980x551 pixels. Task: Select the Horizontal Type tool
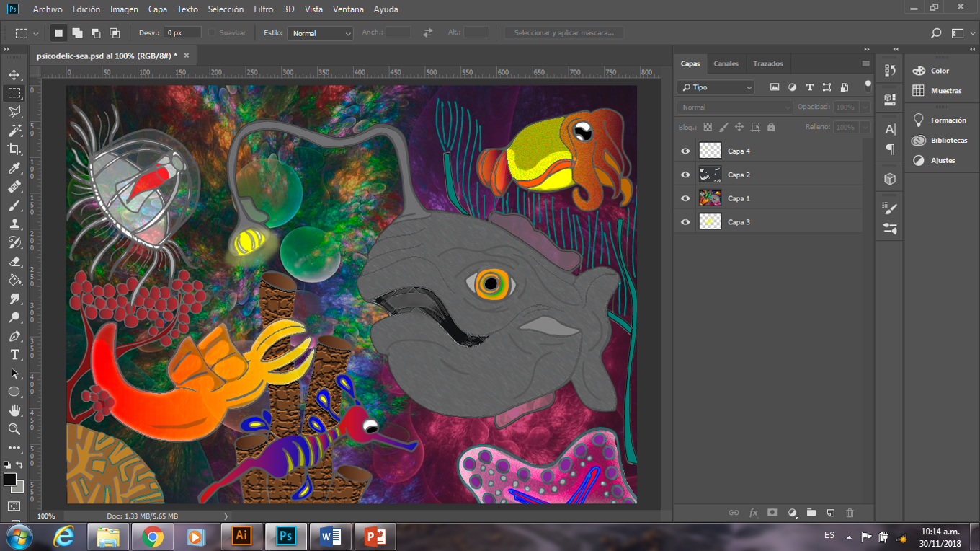point(14,355)
